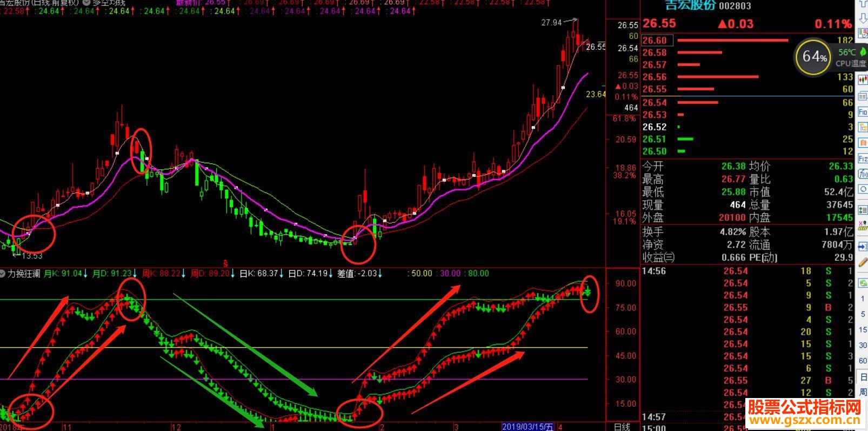The width and height of the screenshot is (868, 431).
Task: Click the 56℃ CPU temperature readout
Action: pyautogui.click(x=847, y=52)
